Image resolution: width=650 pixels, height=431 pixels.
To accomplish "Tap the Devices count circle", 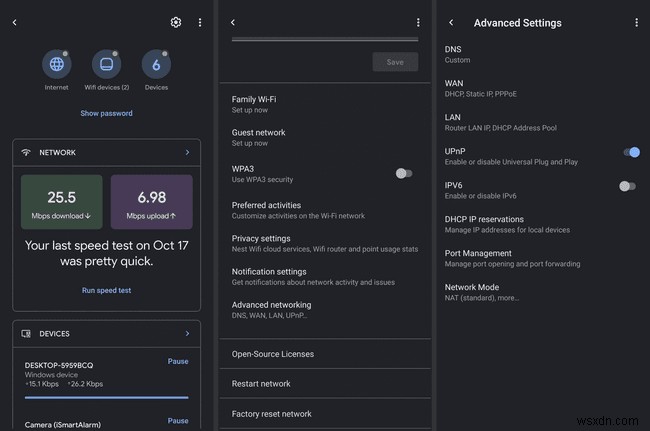I will pos(156,65).
